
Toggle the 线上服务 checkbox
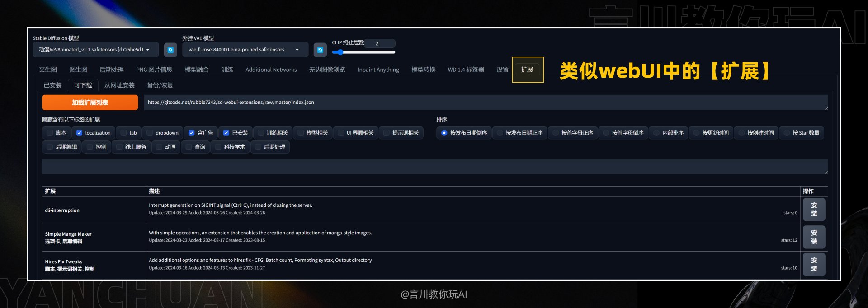tap(119, 147)
